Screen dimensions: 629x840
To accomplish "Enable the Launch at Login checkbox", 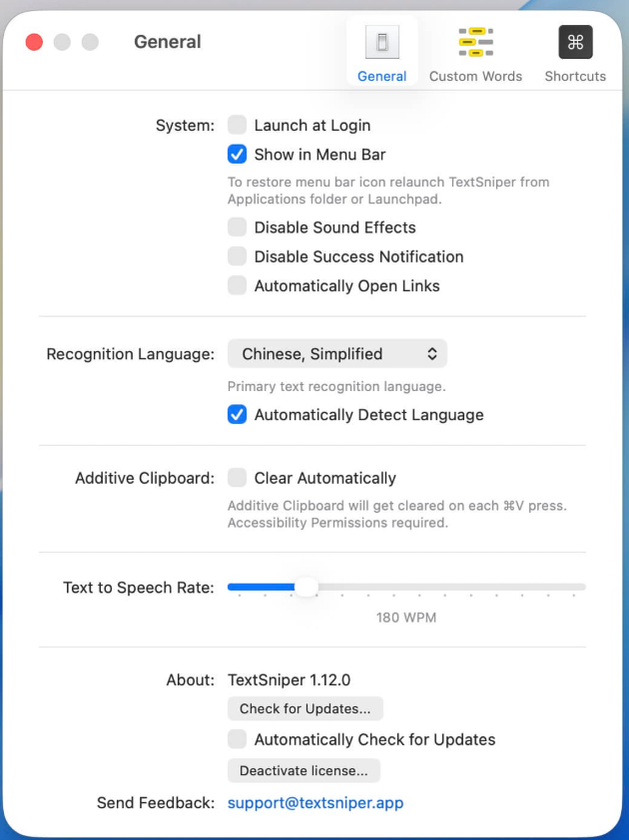I will point(237,125).
